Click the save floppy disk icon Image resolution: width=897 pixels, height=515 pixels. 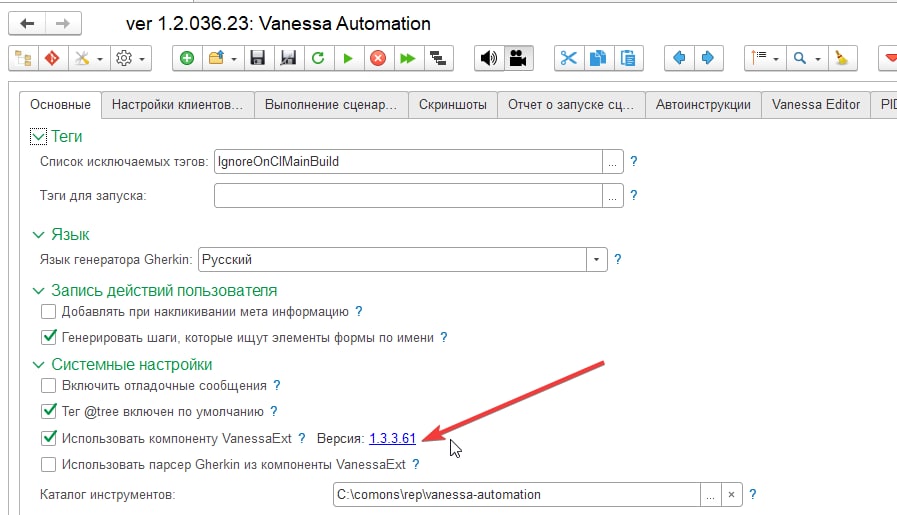point(258,58)
